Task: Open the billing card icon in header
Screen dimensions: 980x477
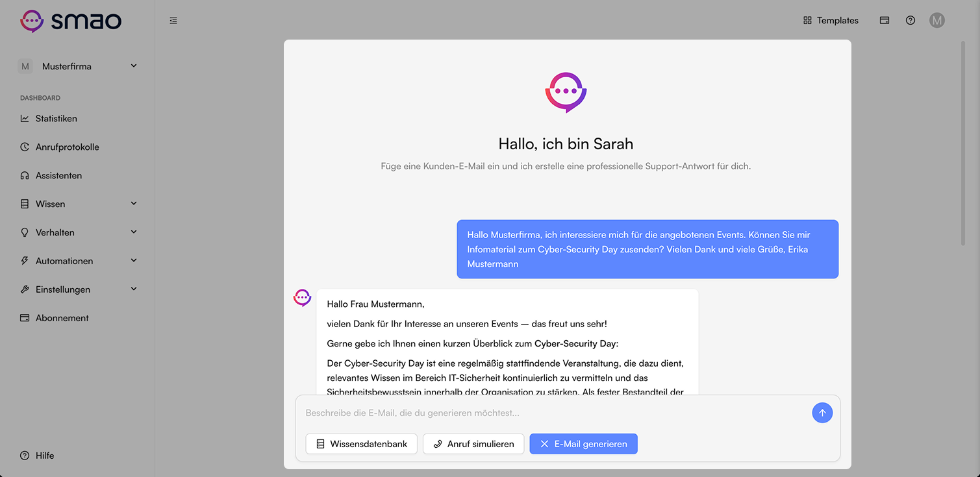Action: click(885, 21)
